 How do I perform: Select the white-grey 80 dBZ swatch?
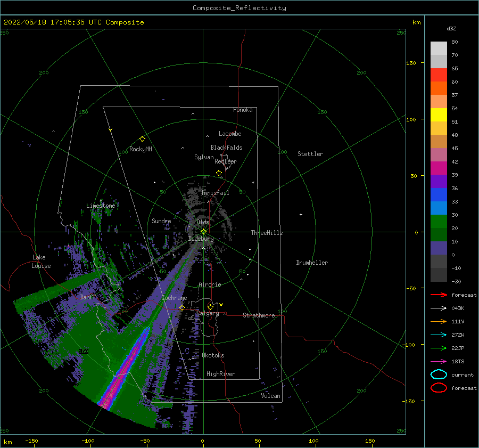(439, 48)
